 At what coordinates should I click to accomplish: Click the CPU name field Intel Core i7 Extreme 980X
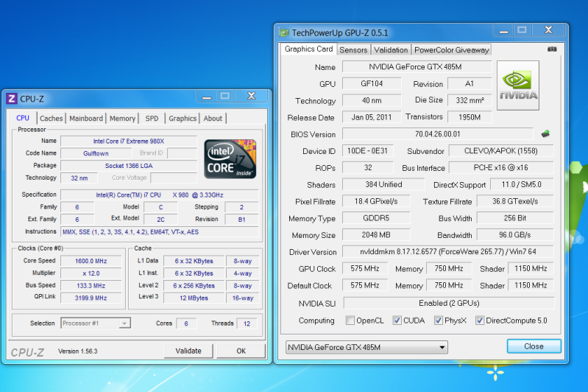click(x=129, y=141)
